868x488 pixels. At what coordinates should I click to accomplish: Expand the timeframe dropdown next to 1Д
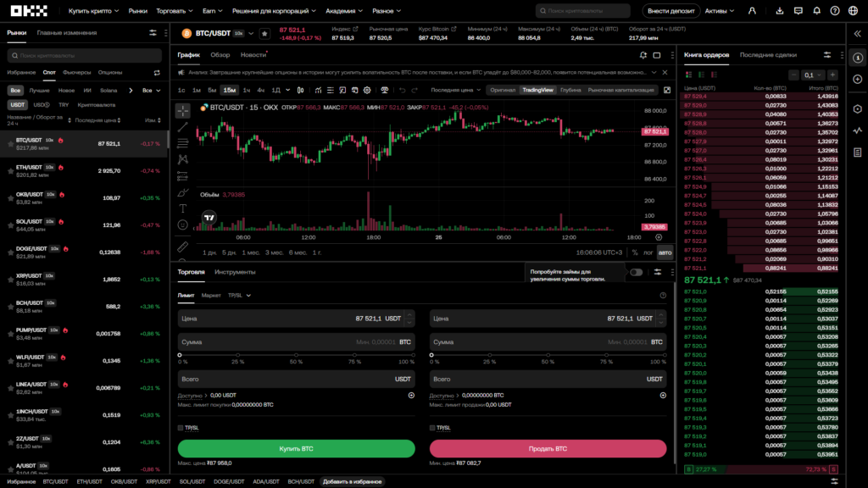click(x=287, y=89)
